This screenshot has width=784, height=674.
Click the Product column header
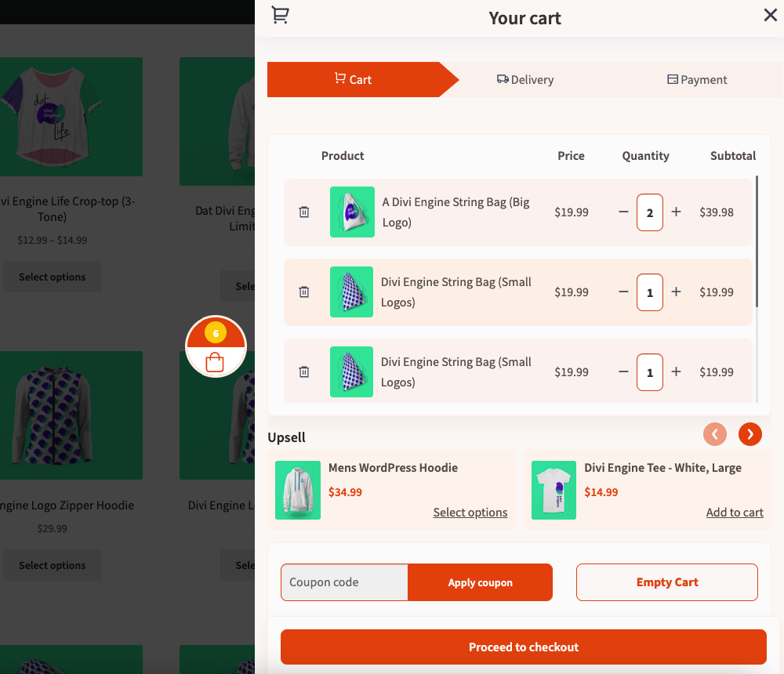343,155
